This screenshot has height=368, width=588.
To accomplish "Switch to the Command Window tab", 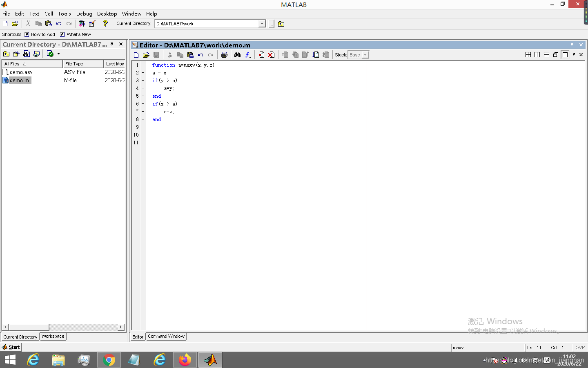I will 166,336.
